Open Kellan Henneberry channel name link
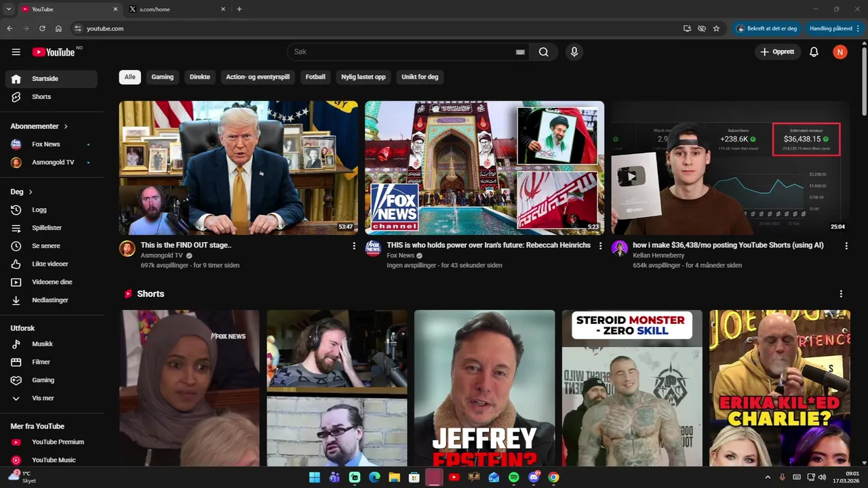The width and height of the screenshot is (868, 488). (x=658, y=256)
